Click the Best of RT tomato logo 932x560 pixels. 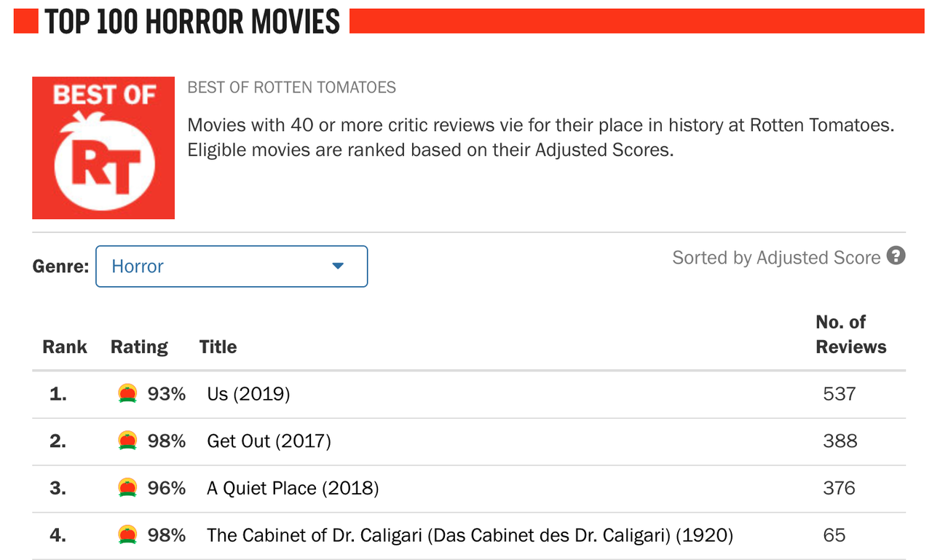coord(103,148)
